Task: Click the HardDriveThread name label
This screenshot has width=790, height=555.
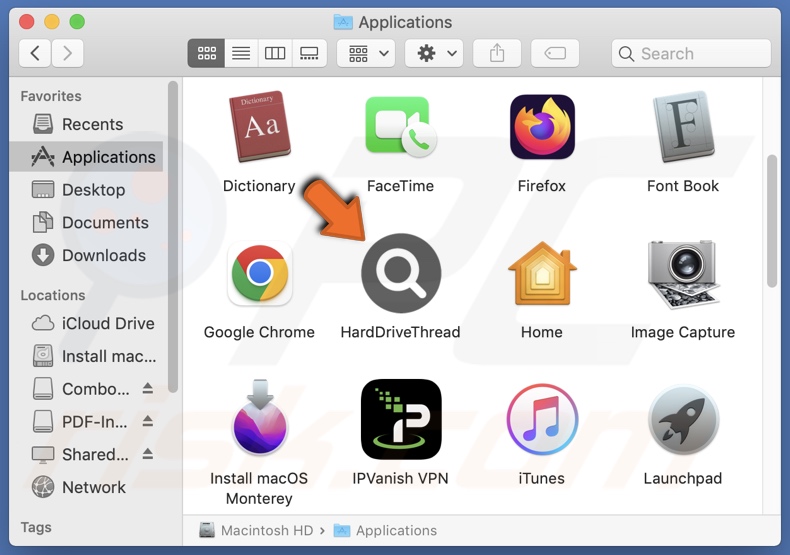Action: tap(401, 332)
